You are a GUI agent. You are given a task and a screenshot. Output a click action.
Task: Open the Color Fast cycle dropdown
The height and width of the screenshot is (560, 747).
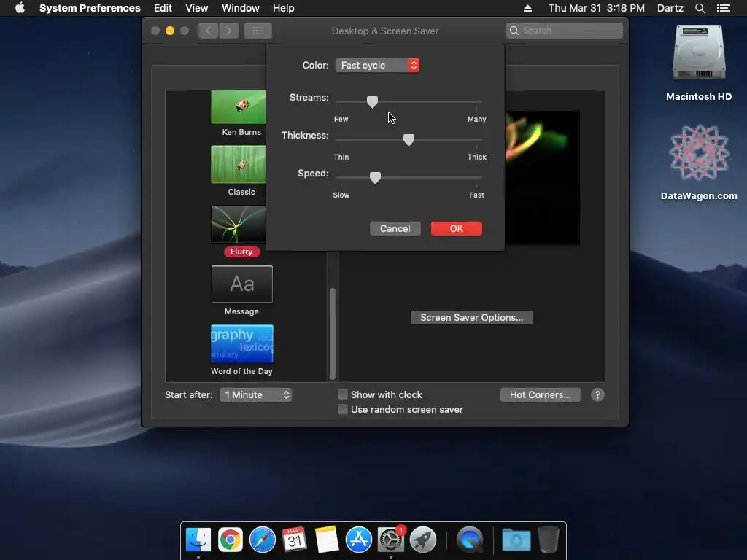tap(377, 65)
